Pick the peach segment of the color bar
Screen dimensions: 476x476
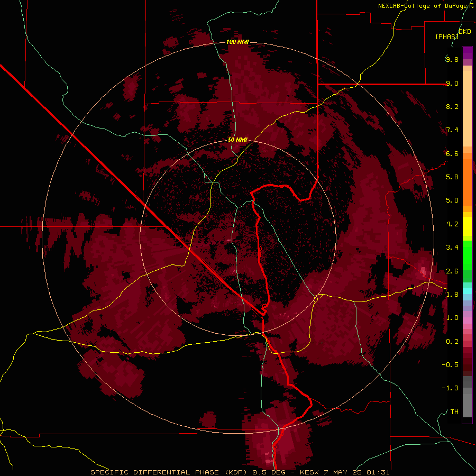467,108
